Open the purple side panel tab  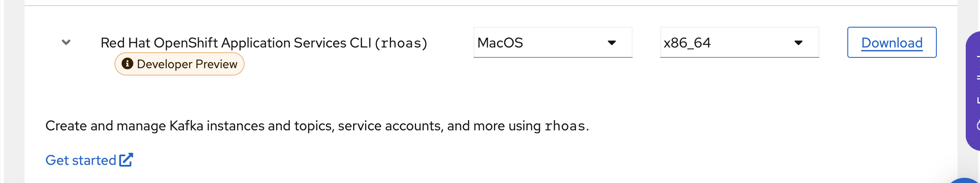click(x=974, y=91)
